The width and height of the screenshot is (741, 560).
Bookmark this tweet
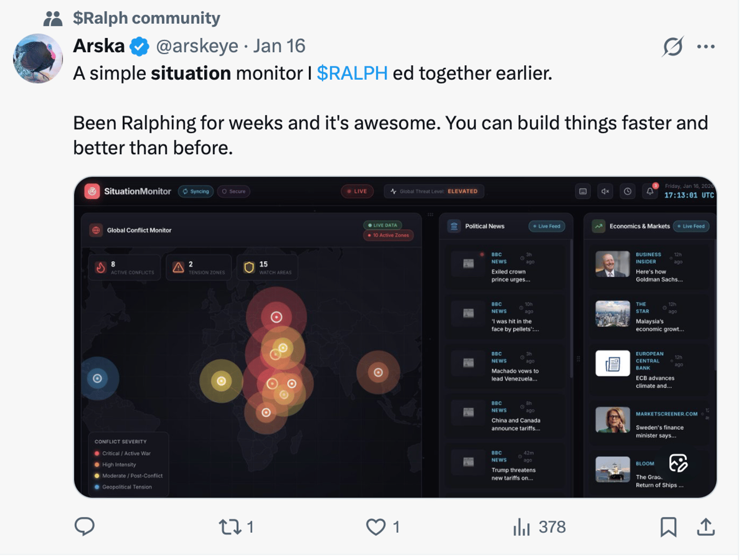pos(668,527)
